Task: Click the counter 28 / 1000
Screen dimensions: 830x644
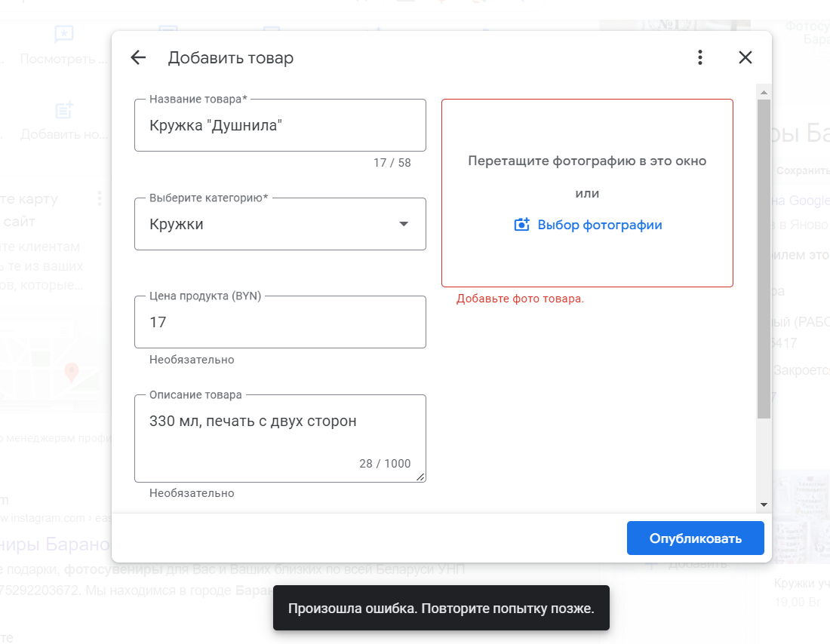Action: point(385,464)
